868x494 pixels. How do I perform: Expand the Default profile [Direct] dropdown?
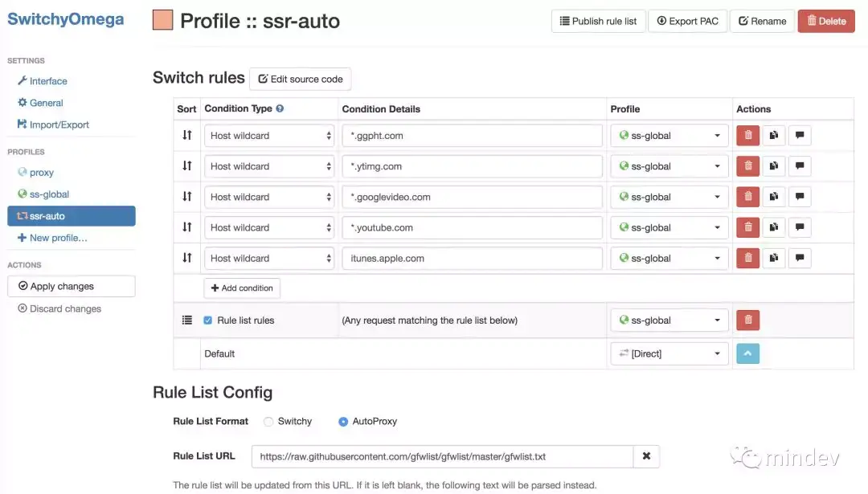click(669, 353)
